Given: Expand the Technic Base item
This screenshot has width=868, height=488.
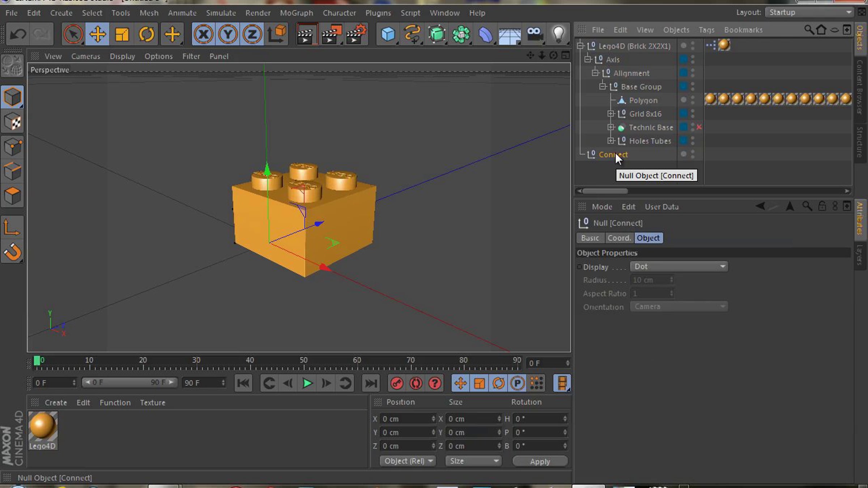Looking at the screenshot, I should pos(611,127).
